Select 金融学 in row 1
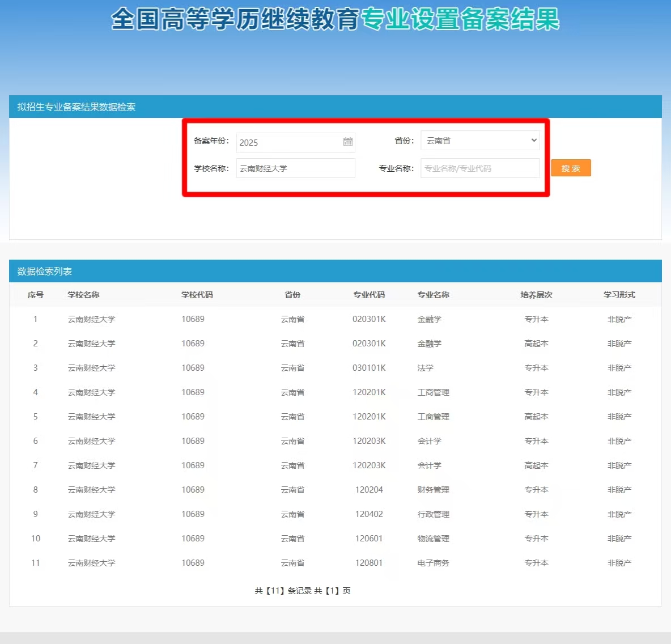This screenshot has width=671, height=644. click(x=429, y=319)
